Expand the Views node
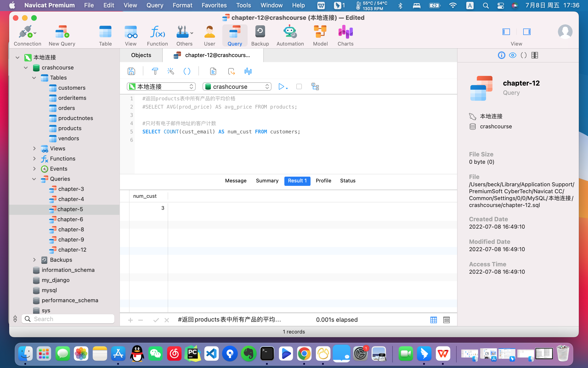 click(34, 149)
